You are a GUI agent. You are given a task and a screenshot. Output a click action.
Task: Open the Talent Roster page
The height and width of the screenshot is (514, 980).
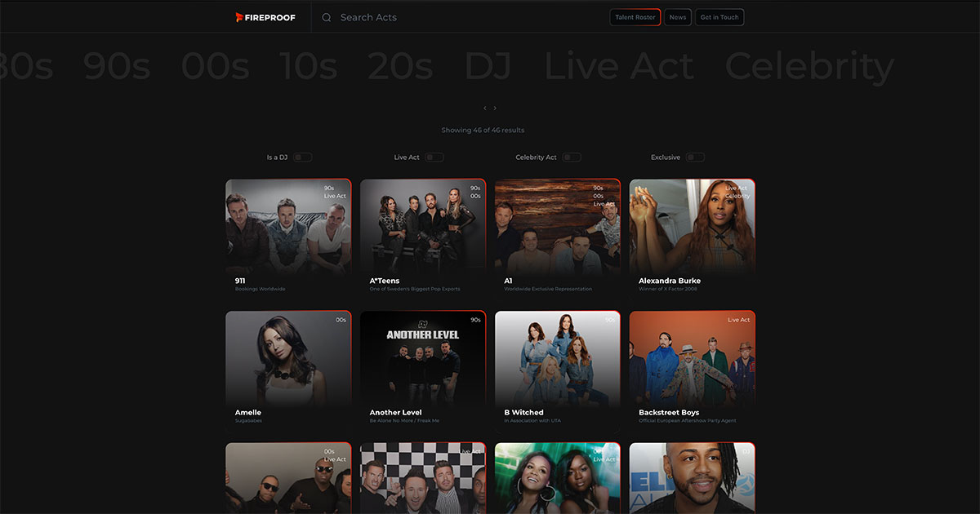tap(635, 17)
